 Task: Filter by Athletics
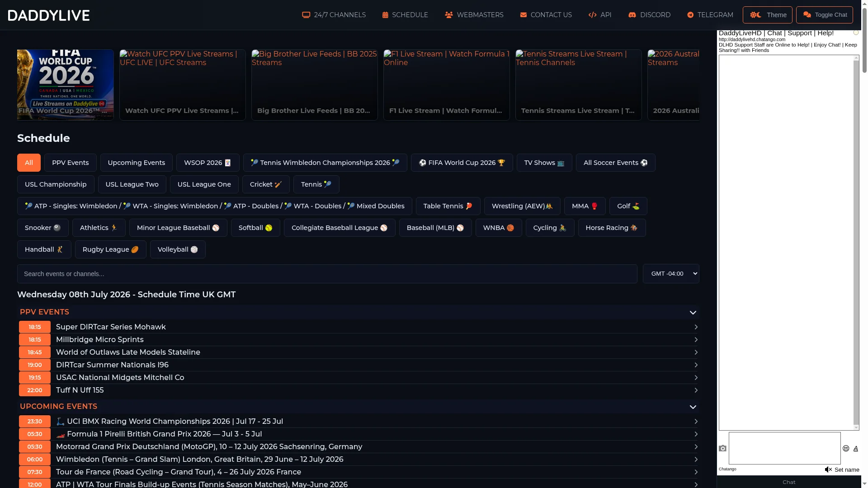tap(99, 228)
